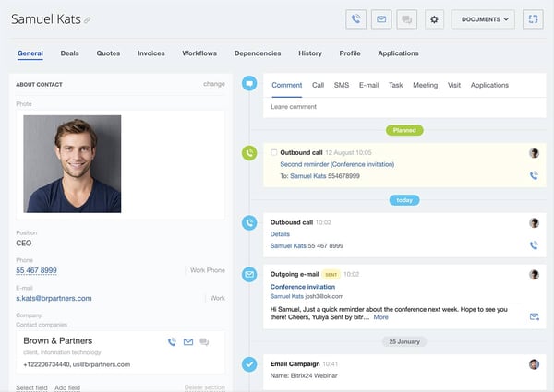Click Samuel Kats profile photo
The width and height of the screenshot is (554, 392).
click(72, 163)
